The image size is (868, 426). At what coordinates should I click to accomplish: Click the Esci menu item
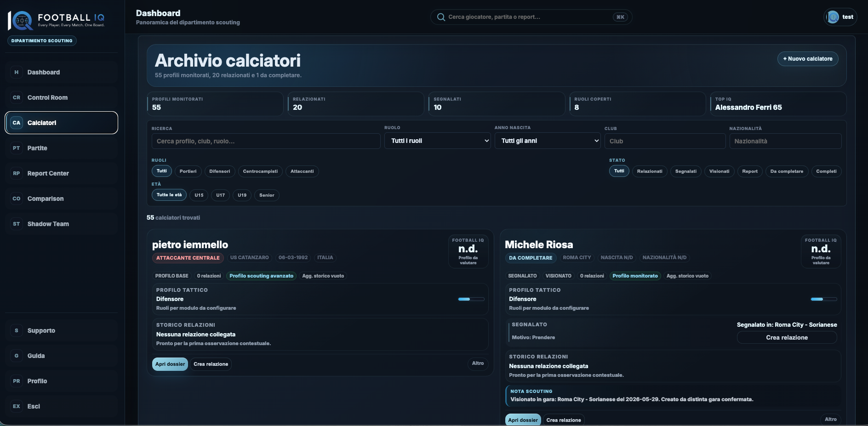(x=62, y=406)
